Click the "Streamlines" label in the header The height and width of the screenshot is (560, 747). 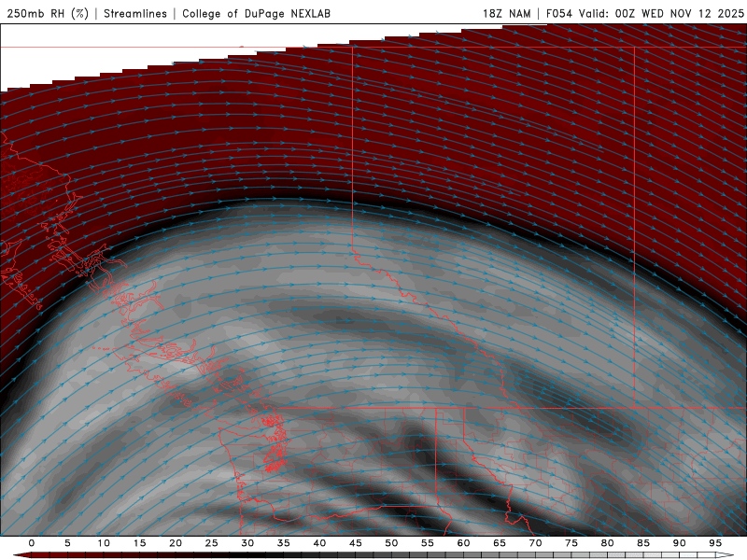(x=135, y=13)
